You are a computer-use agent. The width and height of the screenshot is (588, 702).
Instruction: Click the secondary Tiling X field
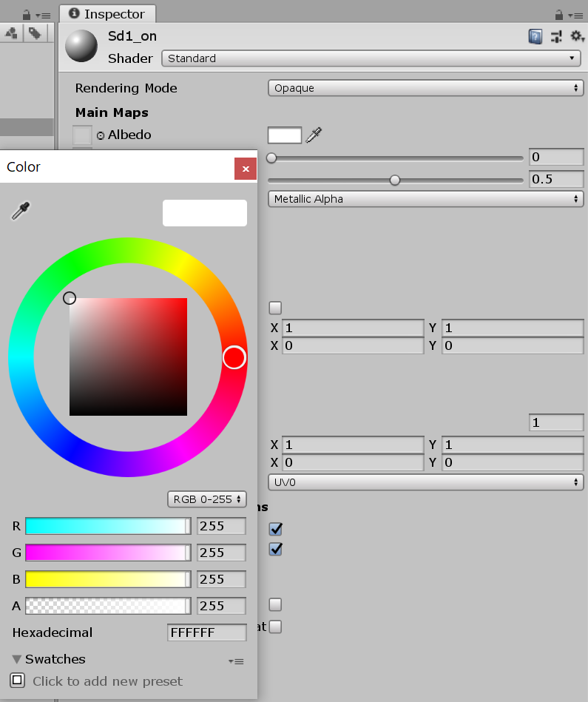point(353,445)
